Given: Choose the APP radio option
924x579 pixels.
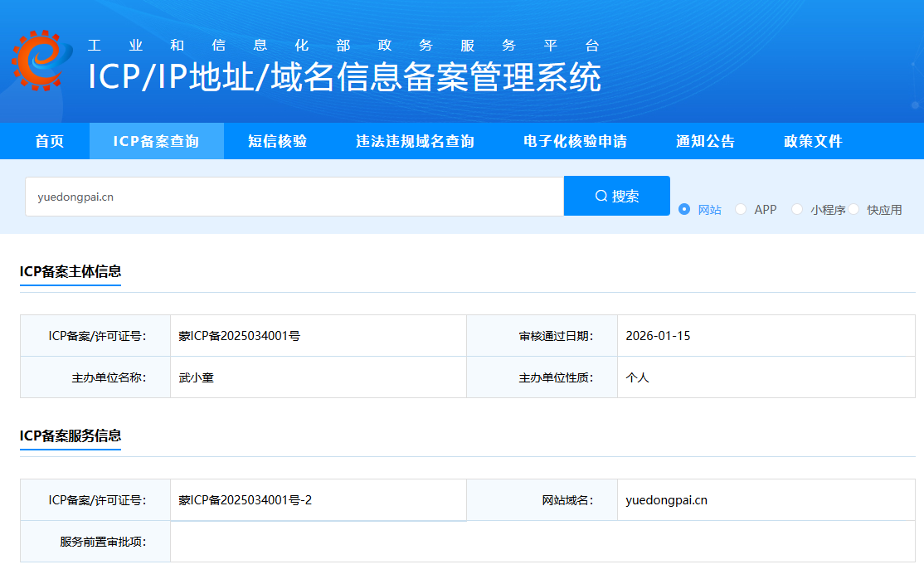Looking at the screenshot, I should tap(741, 209).
